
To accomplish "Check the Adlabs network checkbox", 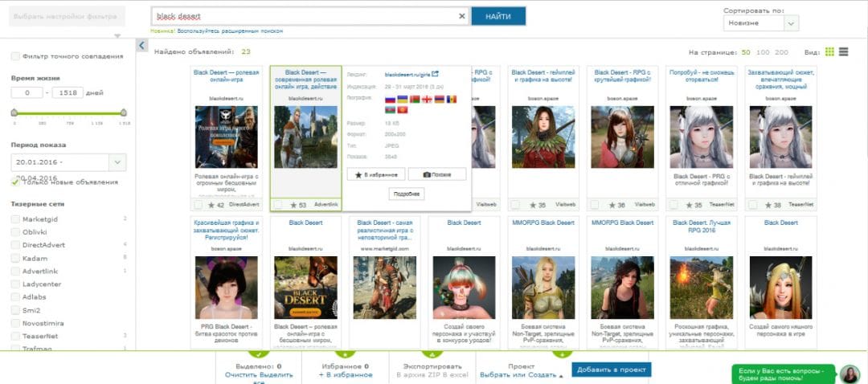I will tap(15, 297).
